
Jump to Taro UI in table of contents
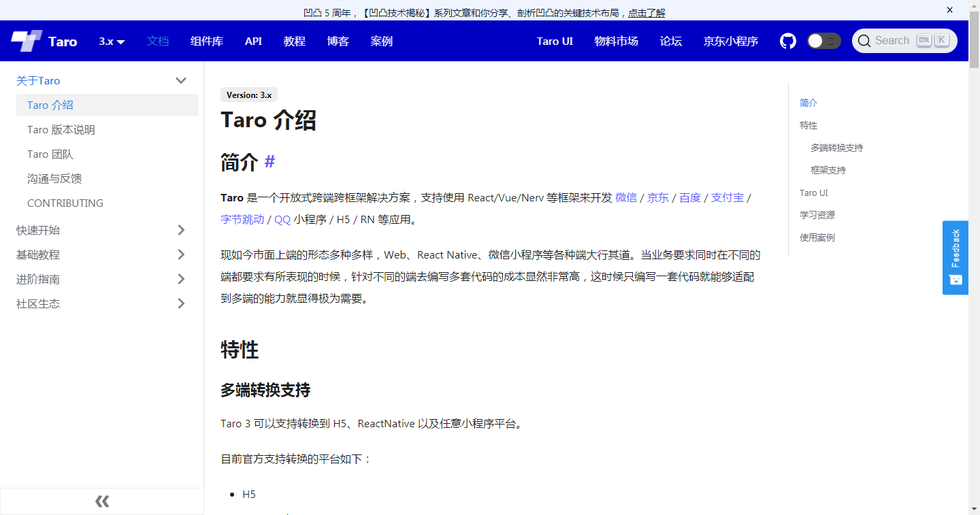point(814,193)
